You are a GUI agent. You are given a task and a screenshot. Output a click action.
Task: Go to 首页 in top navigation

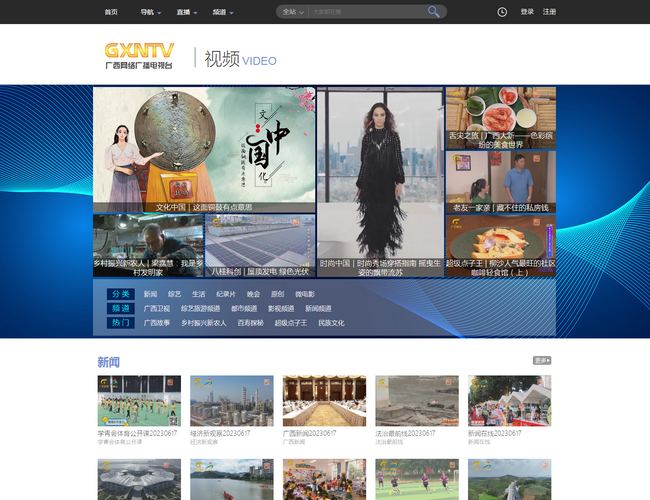pyautogui.click(x=111, y=12)
